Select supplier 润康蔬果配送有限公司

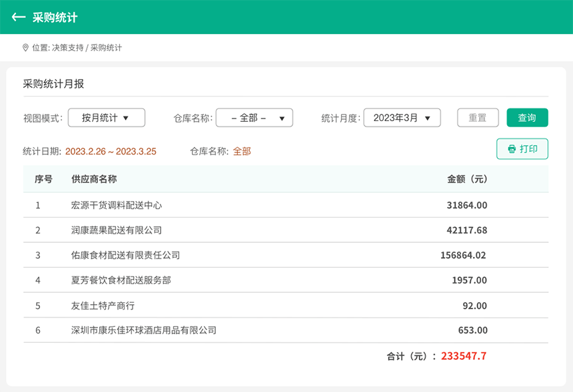(x=116, y=230)
